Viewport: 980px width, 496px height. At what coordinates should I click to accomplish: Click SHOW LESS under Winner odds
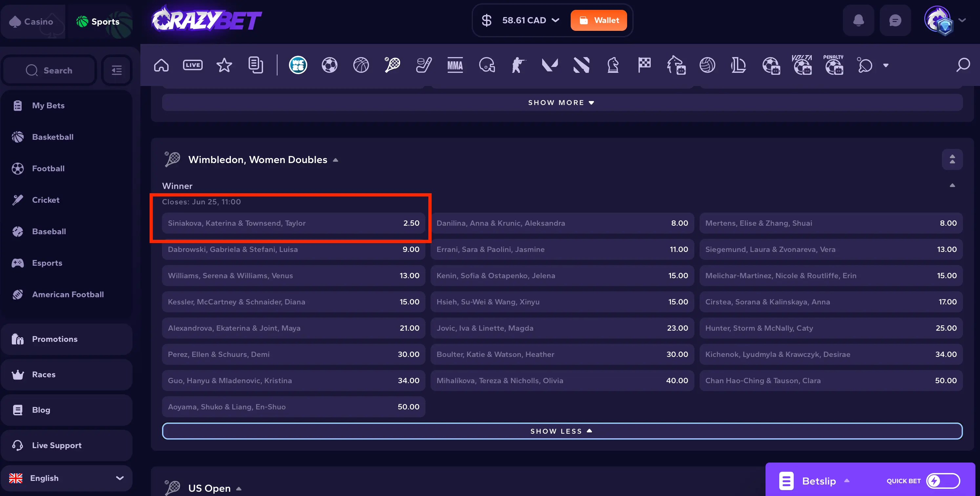pyautogui.click(x=562, y=431)
